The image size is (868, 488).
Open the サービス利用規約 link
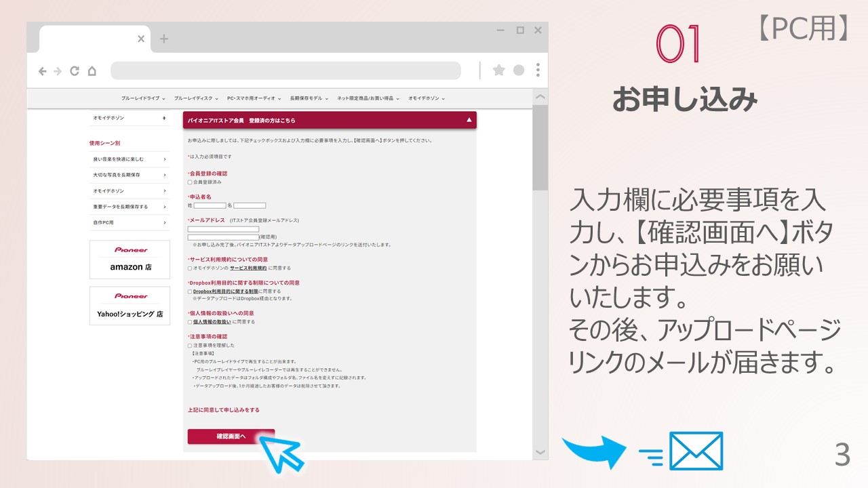click(248, 268)
